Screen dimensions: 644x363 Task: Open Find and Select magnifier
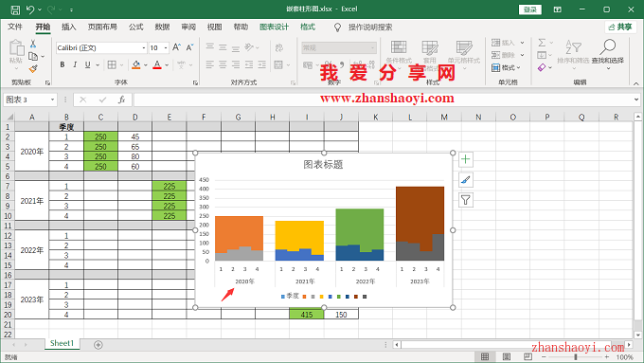pos(607,51)
